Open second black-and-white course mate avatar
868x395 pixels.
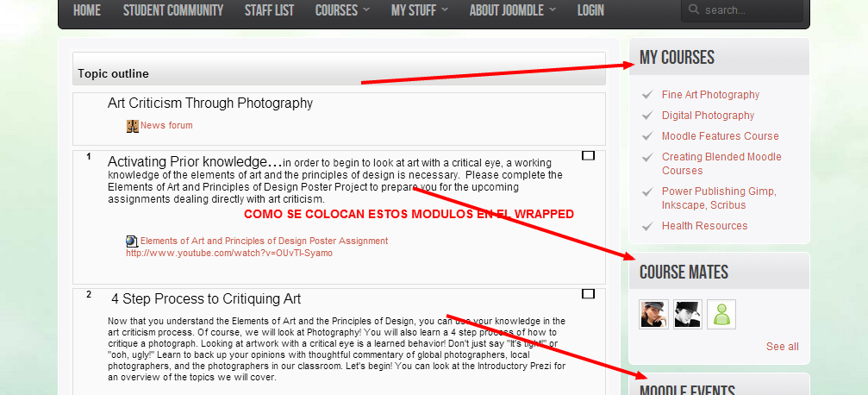coord(688,315)
